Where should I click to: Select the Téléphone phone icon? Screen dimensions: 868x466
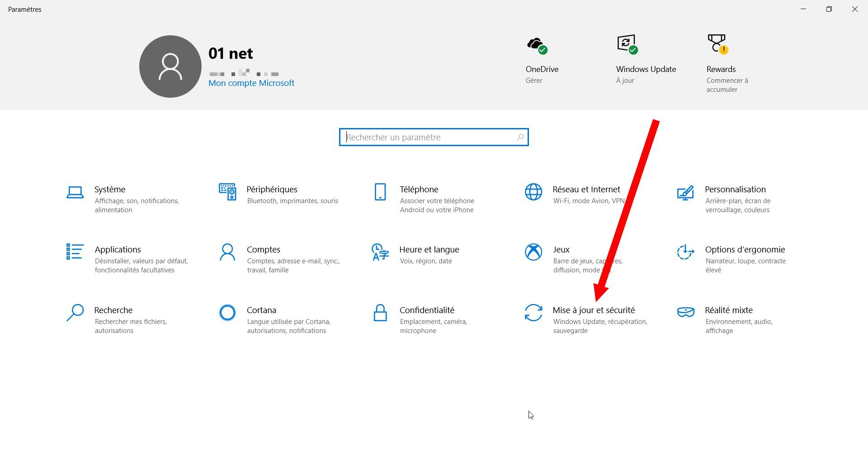coord(380,192)
